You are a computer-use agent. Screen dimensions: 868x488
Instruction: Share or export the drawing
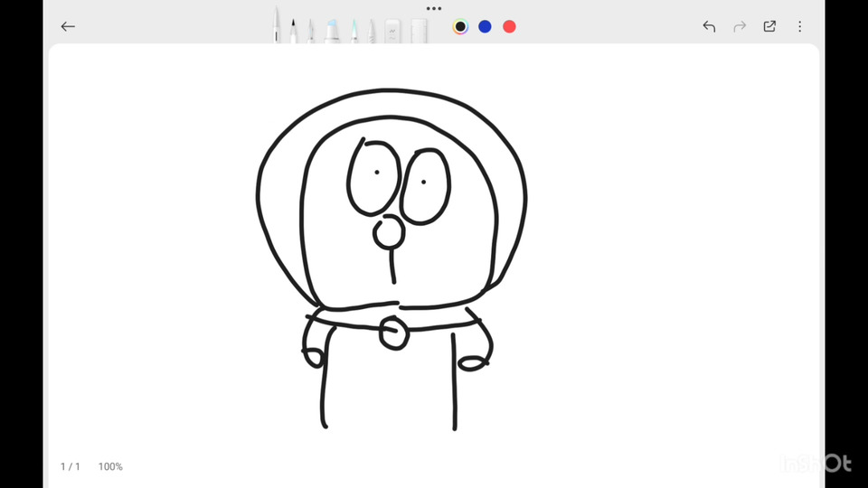point(769,26)
